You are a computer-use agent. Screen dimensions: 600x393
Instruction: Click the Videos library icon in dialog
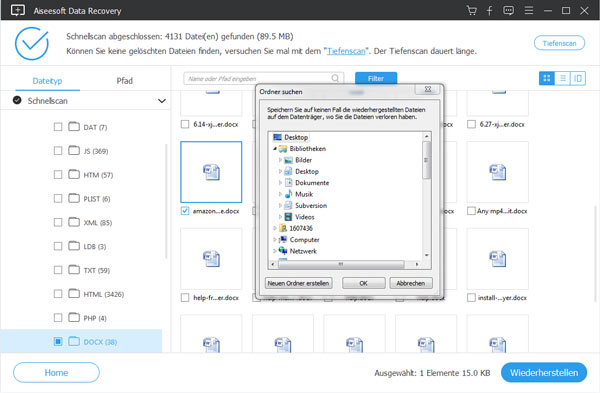click(x=289, y=217)
